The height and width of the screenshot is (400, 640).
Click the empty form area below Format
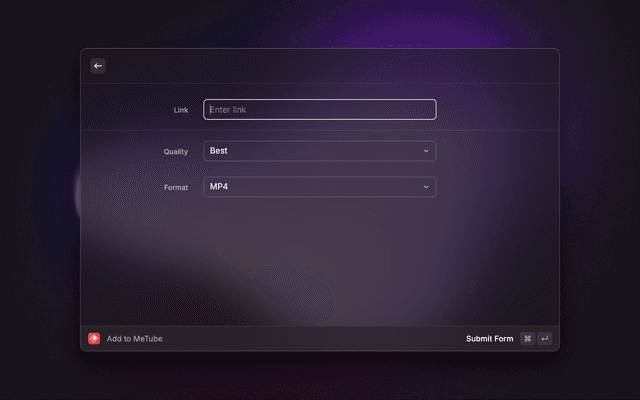click(319, 260)
